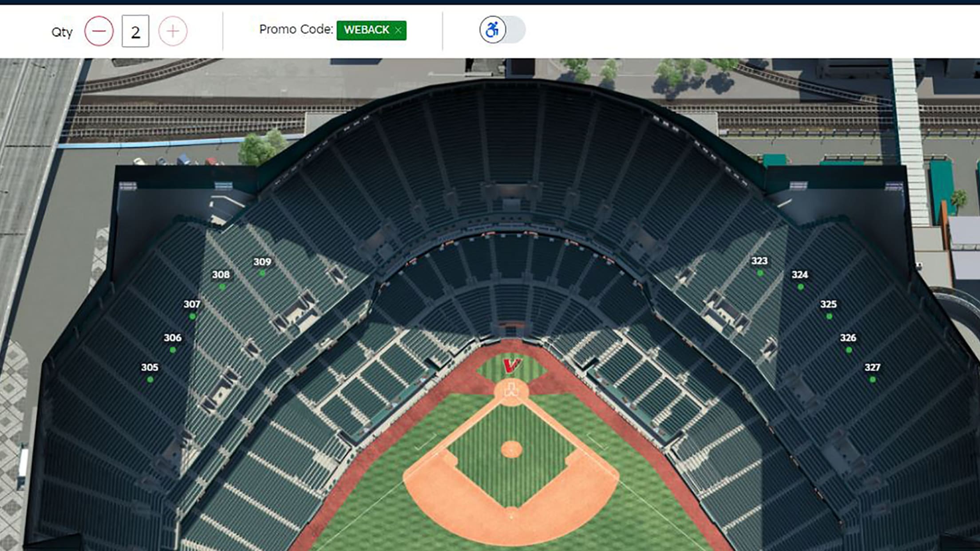Increase ticket quantity with plus button
Viewport: 980px width, 551px height.
click(x=173, y=31)
